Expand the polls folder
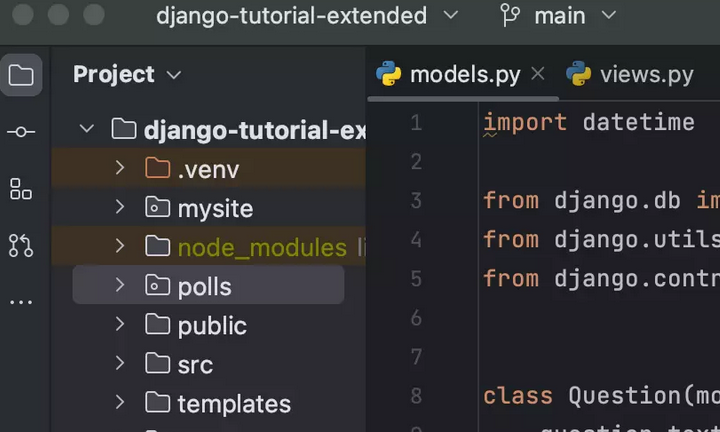The height and width of the screenshot is (432, 720). pos(120,285)
